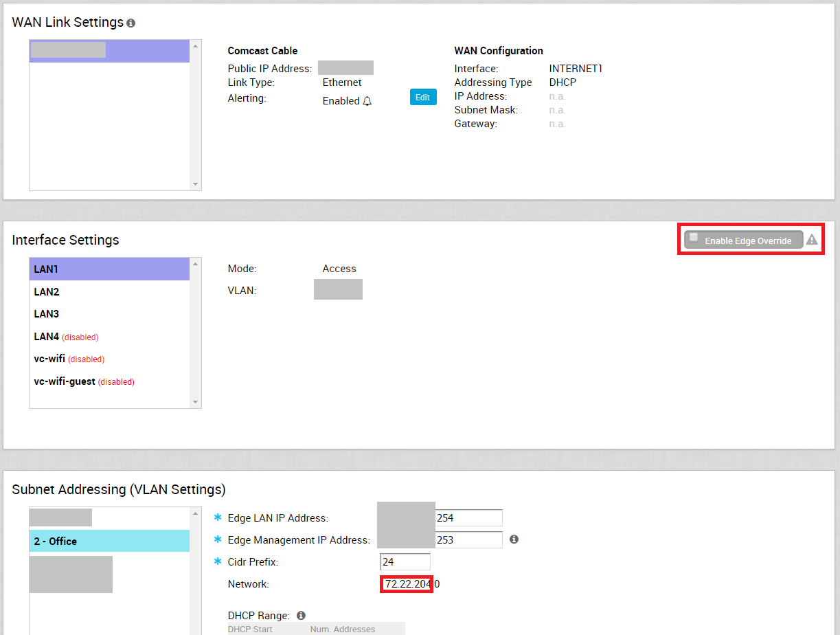840x635 pixels.
Task: Click the DHCP Range info icon
Action: [x=301, y=616]
